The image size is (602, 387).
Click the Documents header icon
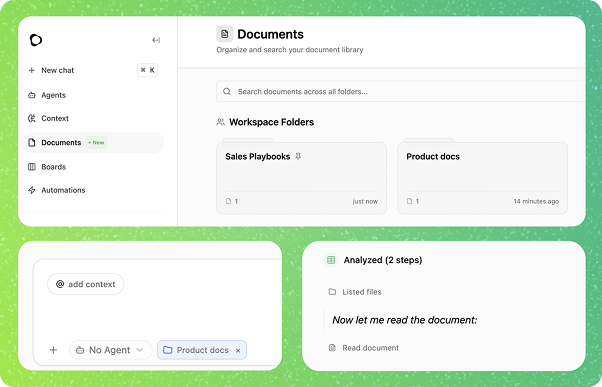coord(225,34)
